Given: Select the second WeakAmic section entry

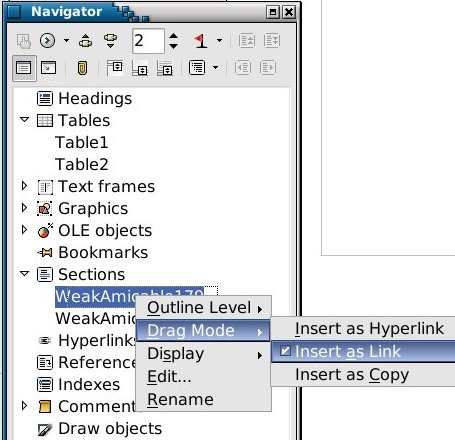Looking at the screenshot, I should [95, 318].
